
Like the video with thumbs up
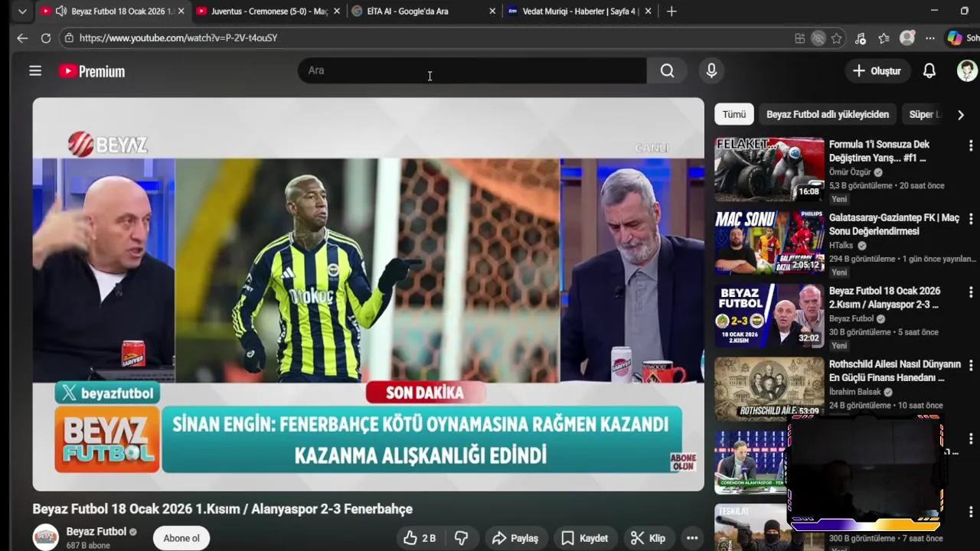point(420,538)
